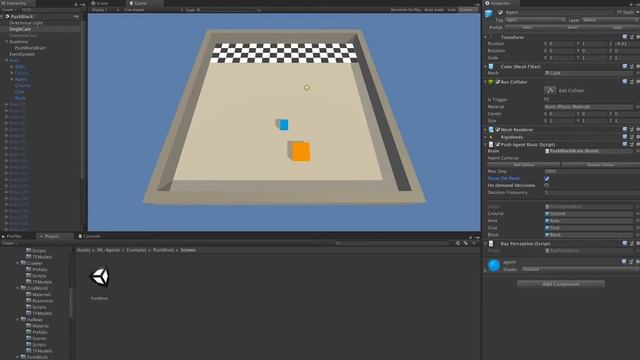
Task: Click the blue Agent material sphere preview
Action: 494,265
